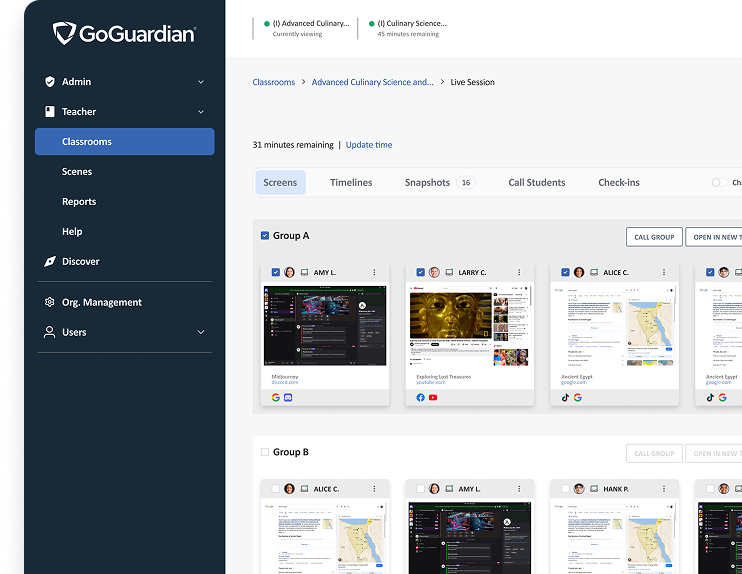This screenshot has height=574, width=742.
Task: Open the Call Students tab
Action: point(537,183)
